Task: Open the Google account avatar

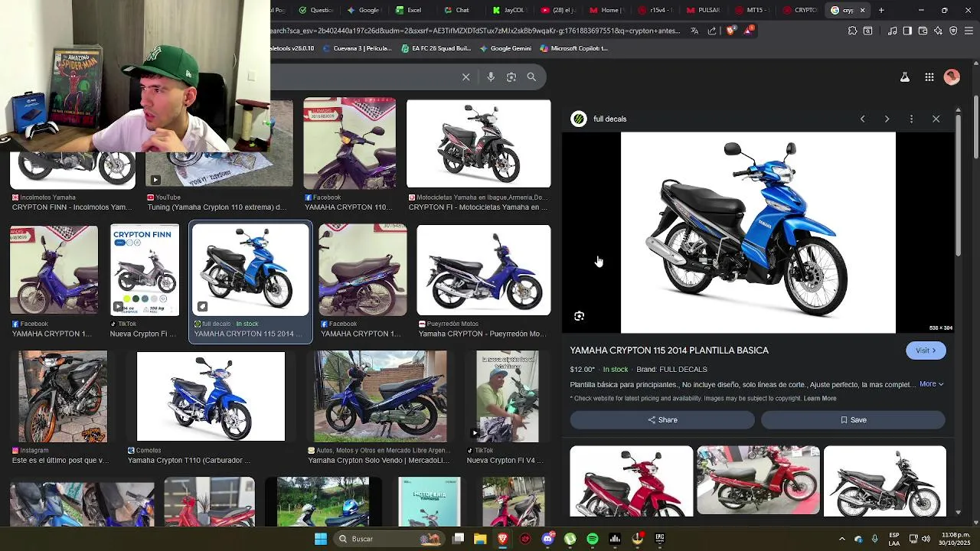Action: pyautogui.click(x=952, y=77)
